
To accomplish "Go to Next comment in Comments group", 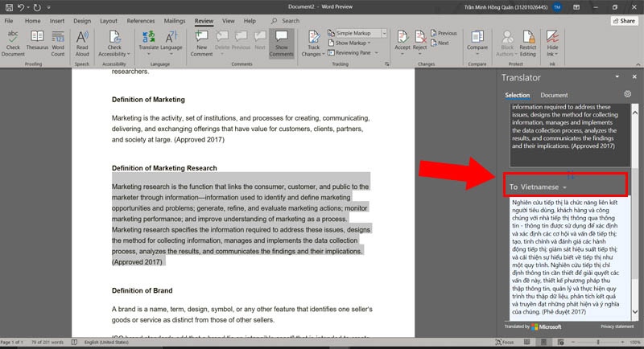I will click(259, 40).
